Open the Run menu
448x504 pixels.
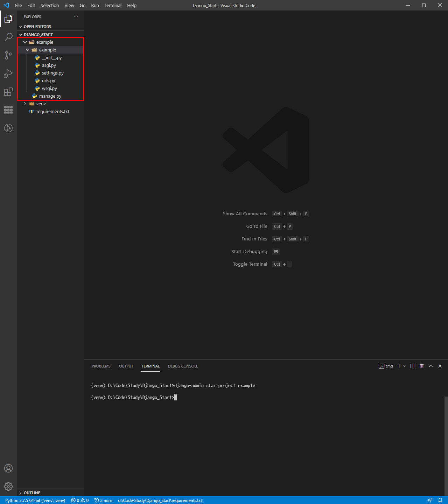(x=95, y=5)
